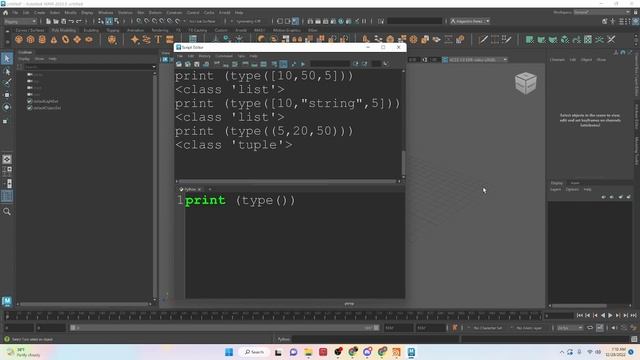Viewport: 640px width, 360px height.
Task: Switch to the Rendering shelf tab
Action: click(x=160, y=30)
